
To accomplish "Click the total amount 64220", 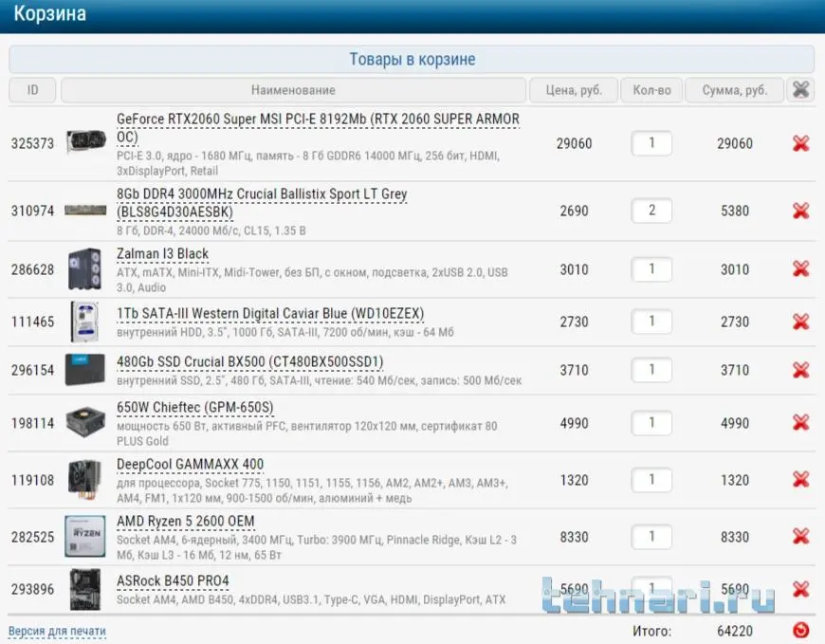I will tap(735, 631).
